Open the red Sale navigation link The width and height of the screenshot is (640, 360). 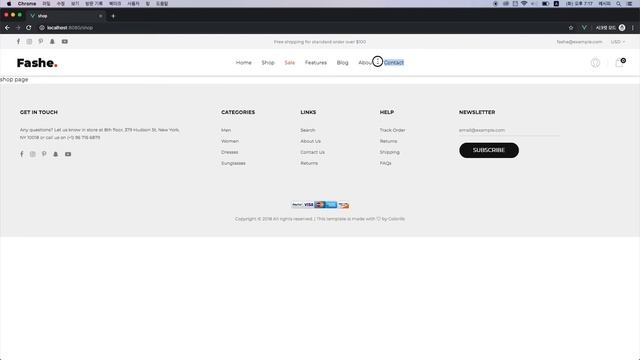point(289,62)
